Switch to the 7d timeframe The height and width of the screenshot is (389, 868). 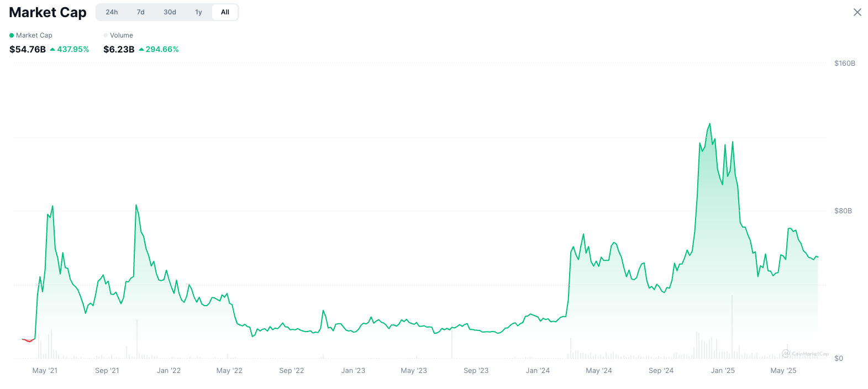[140, 12]
